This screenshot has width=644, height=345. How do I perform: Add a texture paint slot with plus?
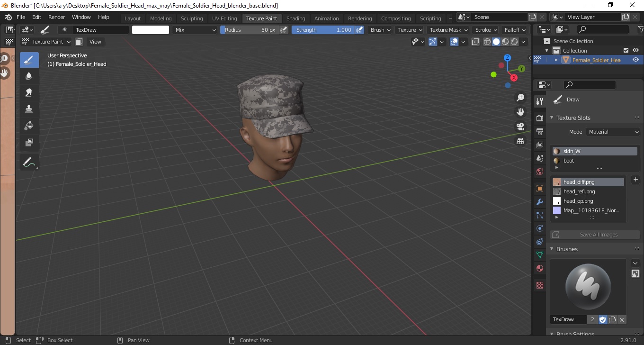[x=635, y=180]
